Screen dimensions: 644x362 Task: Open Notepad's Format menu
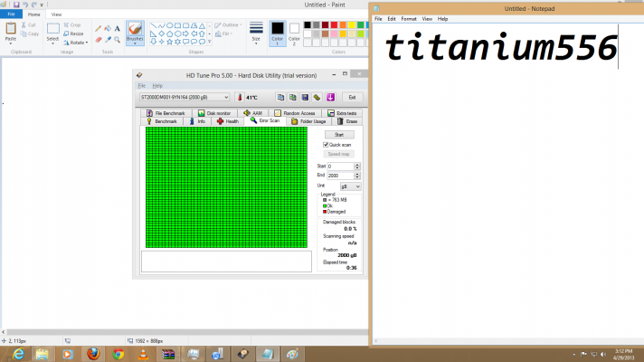pyautogui.click(x=409, y=19)
